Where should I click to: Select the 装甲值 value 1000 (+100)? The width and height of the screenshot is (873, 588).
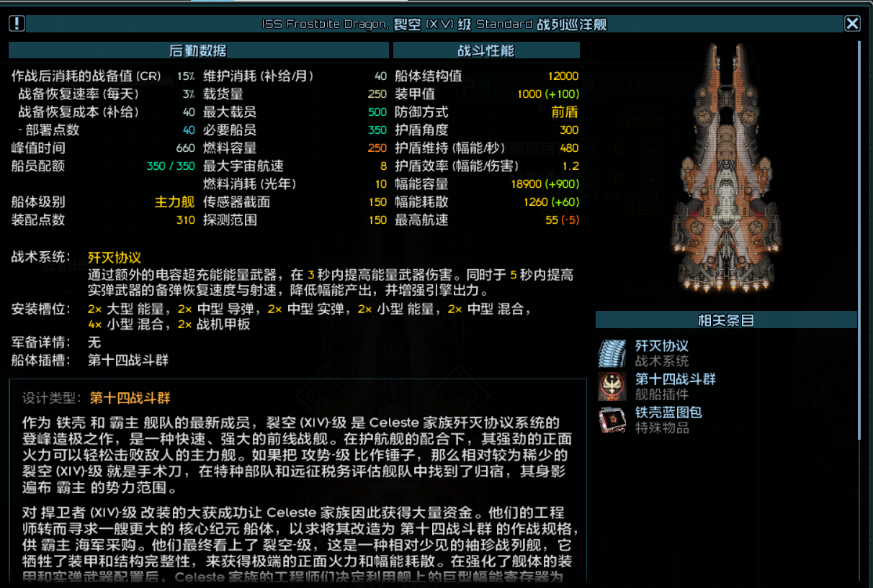pyautogui.click(x=548, y=94)
